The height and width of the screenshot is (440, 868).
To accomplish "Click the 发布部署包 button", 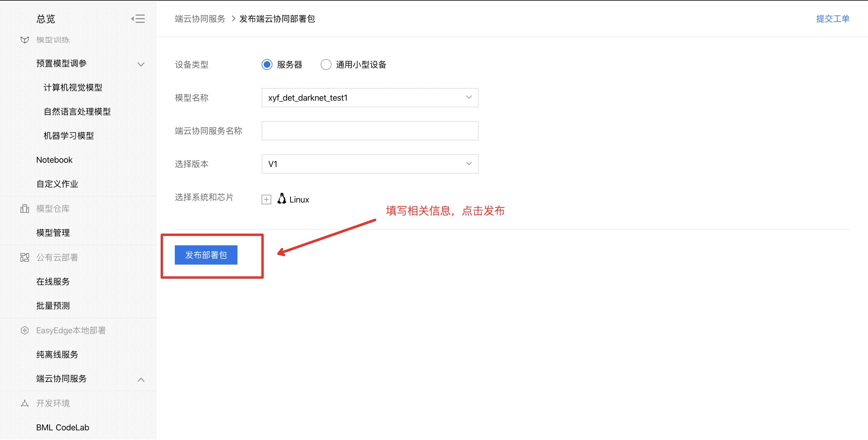I will point(206,255).
